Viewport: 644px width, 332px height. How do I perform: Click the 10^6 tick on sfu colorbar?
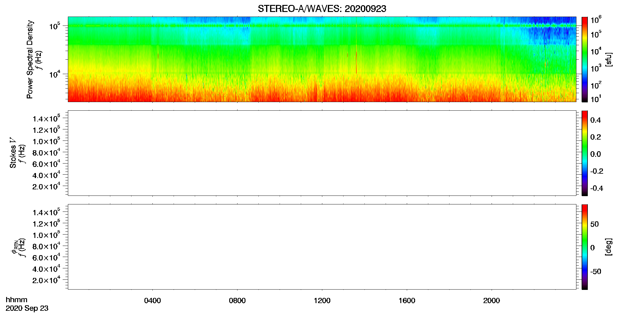(596, 20)
